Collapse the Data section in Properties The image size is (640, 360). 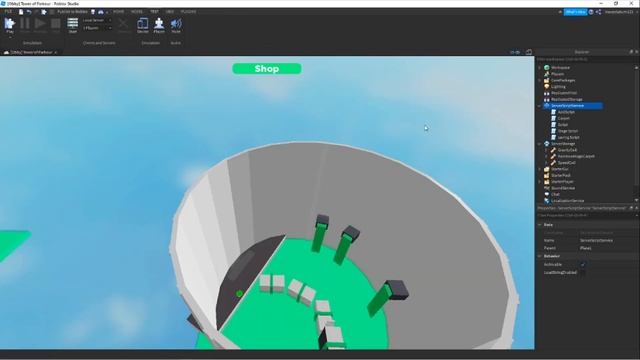[540, 224]
